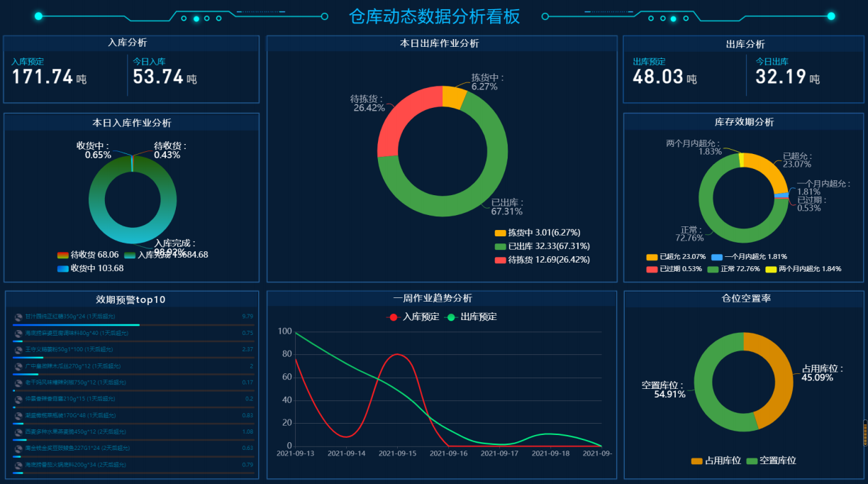Hide the 入库预定 line series via legend
The width and height of the screenshot is (868, 484).
[x=413, y=317]
